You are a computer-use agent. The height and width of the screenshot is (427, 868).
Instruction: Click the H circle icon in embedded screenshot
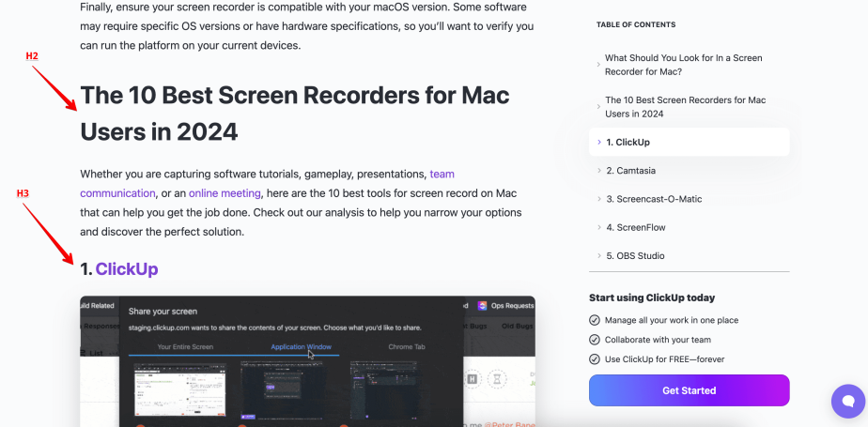[473, 380]
